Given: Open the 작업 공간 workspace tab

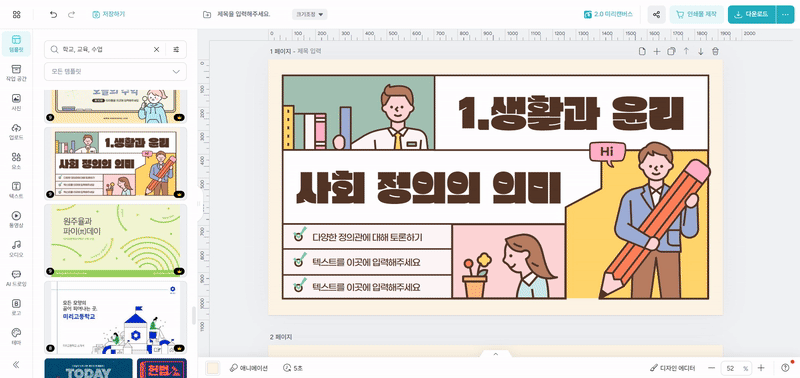Looking at the screenshot, I should click(x=16, y=73).
